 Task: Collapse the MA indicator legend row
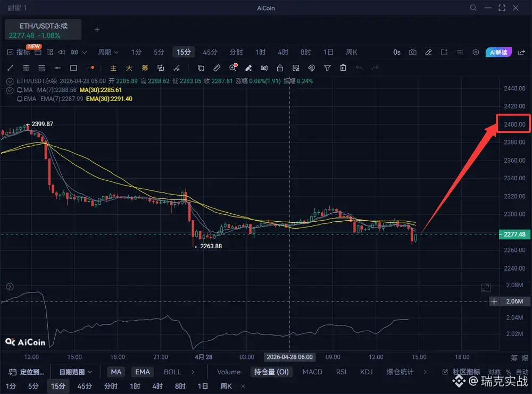(x=10, y=90)
